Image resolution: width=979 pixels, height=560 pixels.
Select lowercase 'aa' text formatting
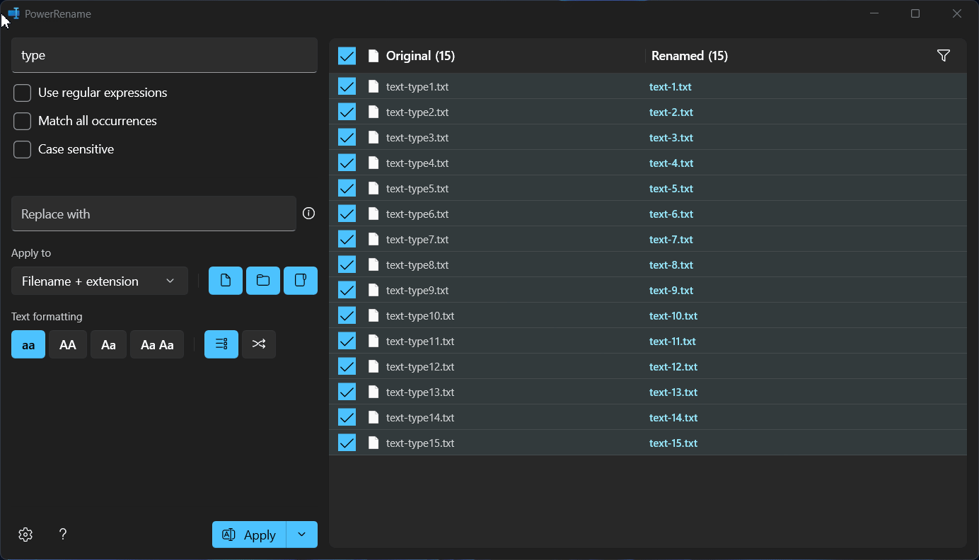pos(28,344)
